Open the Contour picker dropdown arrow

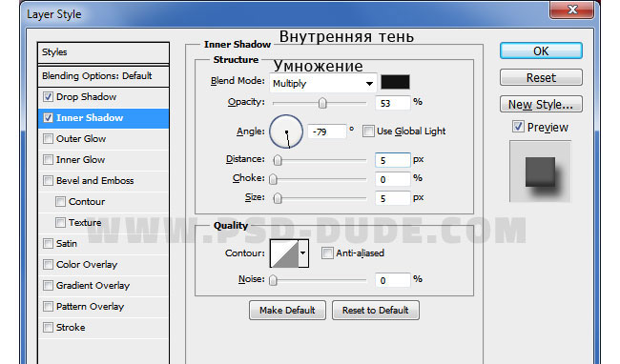303,253
